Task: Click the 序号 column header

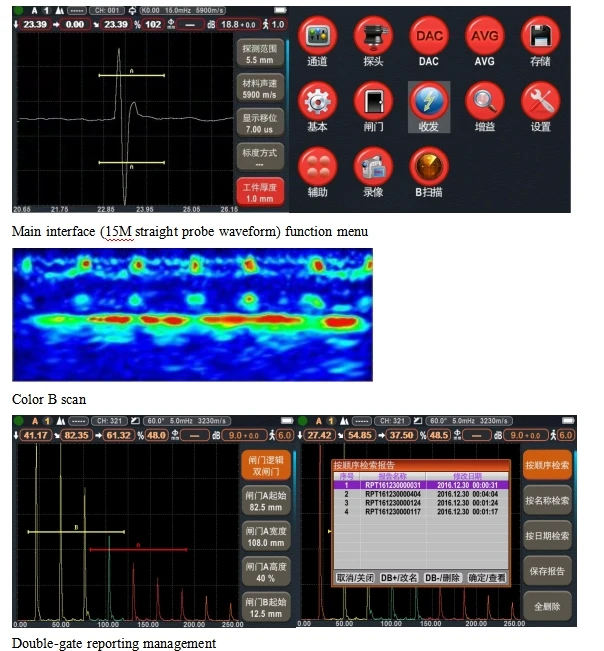Action: [x=347, y=476]
